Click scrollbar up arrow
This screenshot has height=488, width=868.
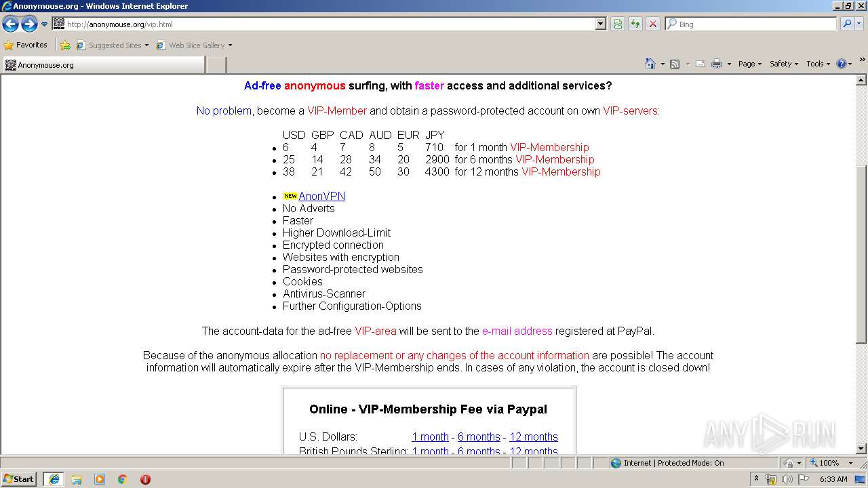point(861,80)
